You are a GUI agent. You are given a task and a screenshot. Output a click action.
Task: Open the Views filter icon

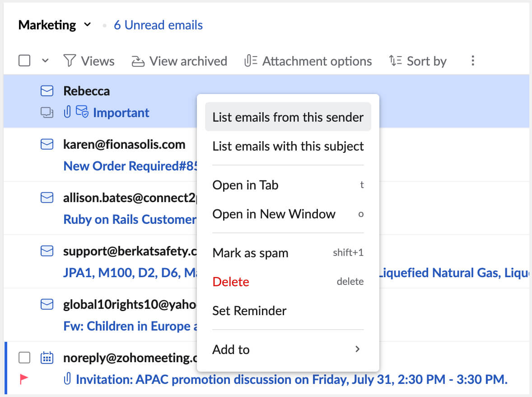click(x=70, y=61)
